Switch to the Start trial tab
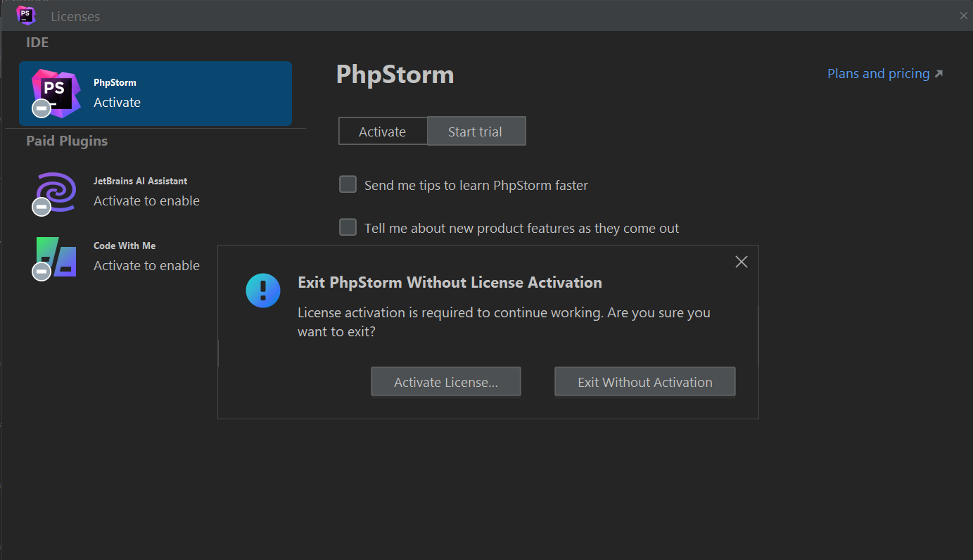Image resolution: width=973 pixels, height=560 pixels. click(x=476, y=132)
